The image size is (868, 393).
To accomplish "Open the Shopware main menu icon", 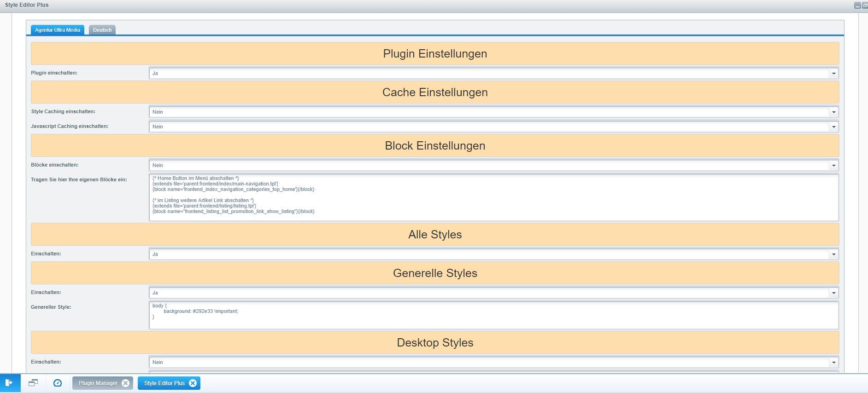I will [9, 383].
